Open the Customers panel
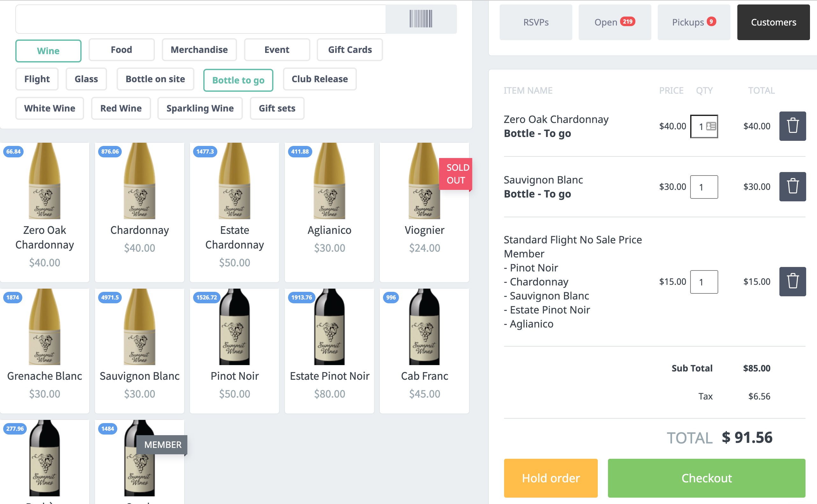 (773, 22)
